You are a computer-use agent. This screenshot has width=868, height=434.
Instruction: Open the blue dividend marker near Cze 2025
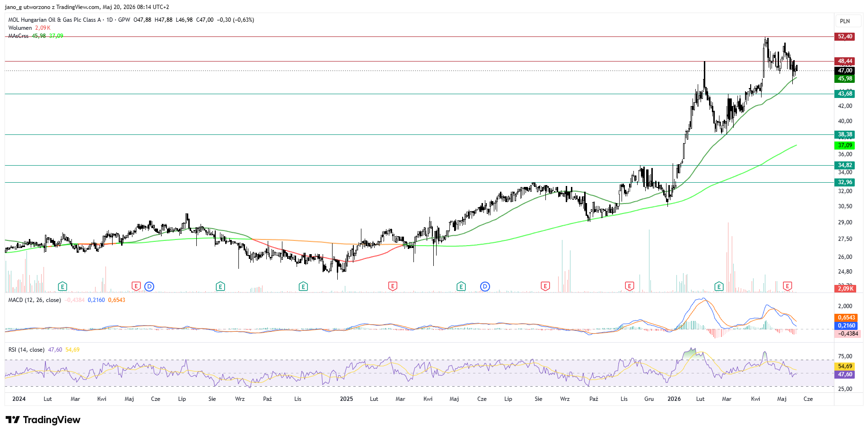[485, 286]
